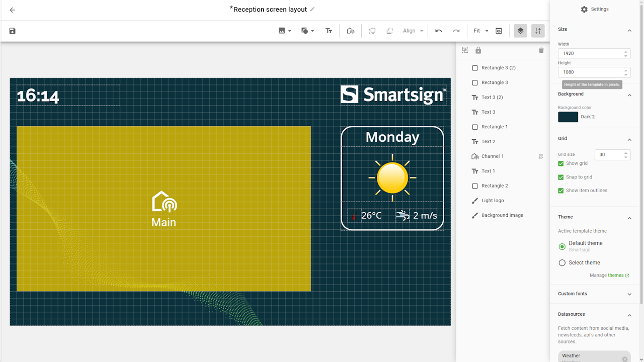Viewport: 644px width, 362px height.
Task: Click the undo arrow
Action: [439, 31]
